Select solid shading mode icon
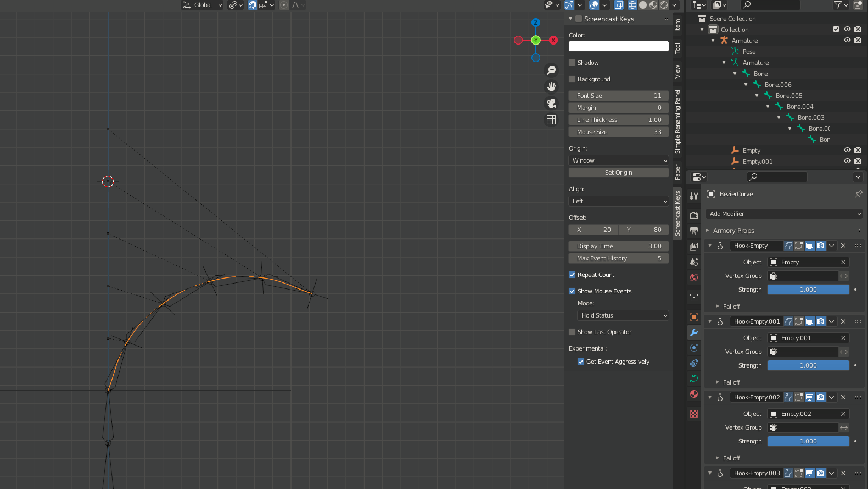The height and width of the screenshot is (489, 868). click(x=643, y=5)
